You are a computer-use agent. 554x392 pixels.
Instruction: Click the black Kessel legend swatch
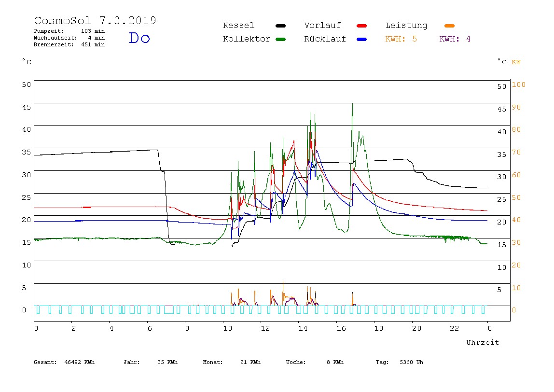point(280,26)
